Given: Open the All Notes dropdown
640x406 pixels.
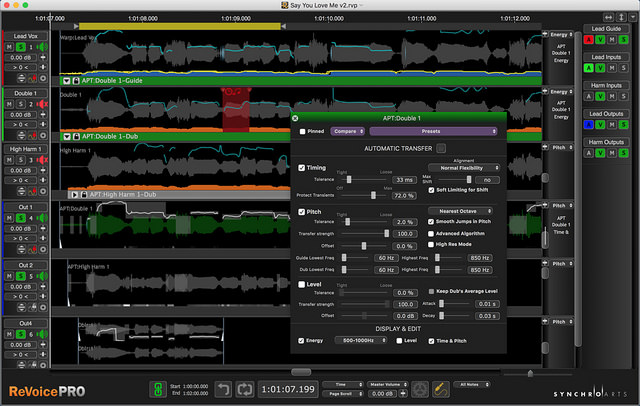Looking at the screenshot, I should pos(472,384).
